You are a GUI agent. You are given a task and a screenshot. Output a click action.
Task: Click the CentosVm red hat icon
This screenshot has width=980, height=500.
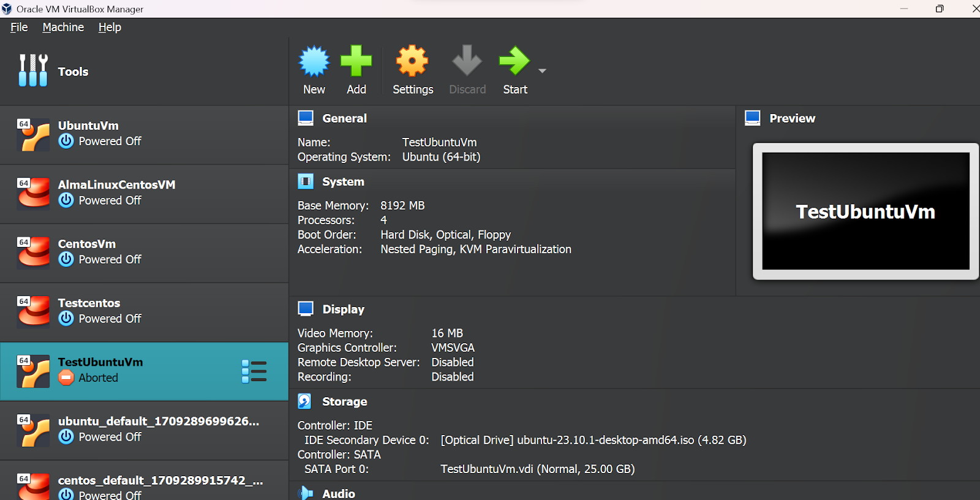coord(33,253)
